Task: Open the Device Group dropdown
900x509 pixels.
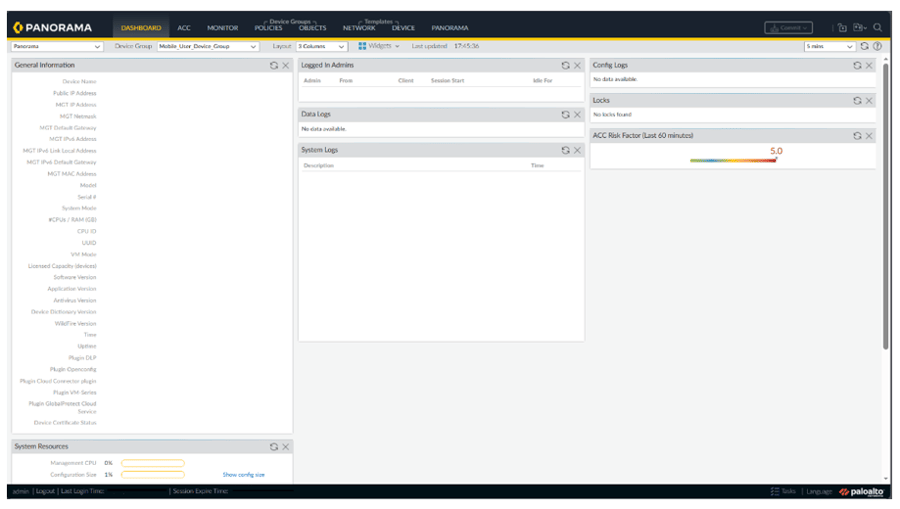Action: (207, 46)
